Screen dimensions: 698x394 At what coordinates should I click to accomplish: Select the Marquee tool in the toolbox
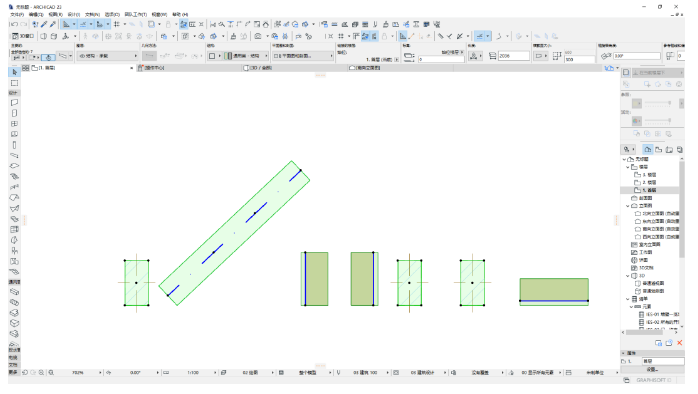click(14, 83)
